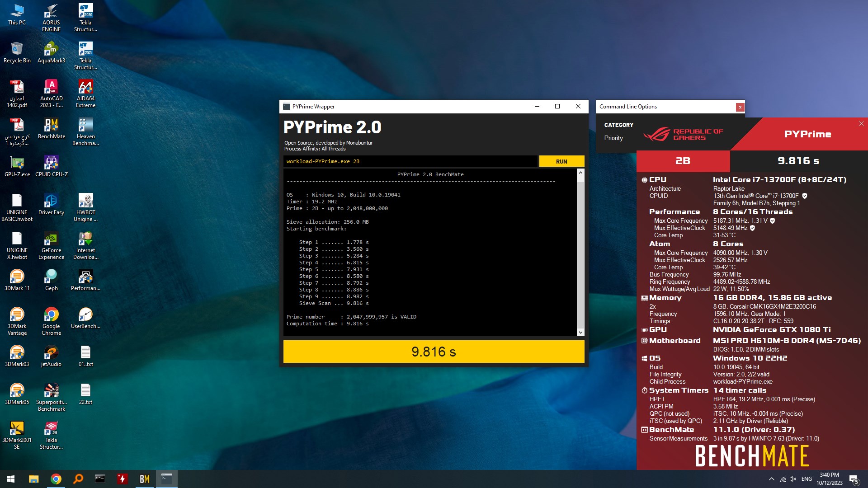The height and width of the screenshot is (488, 868).
Task: Open 3DMark Vantage shortcut
Action: point(17,322)
